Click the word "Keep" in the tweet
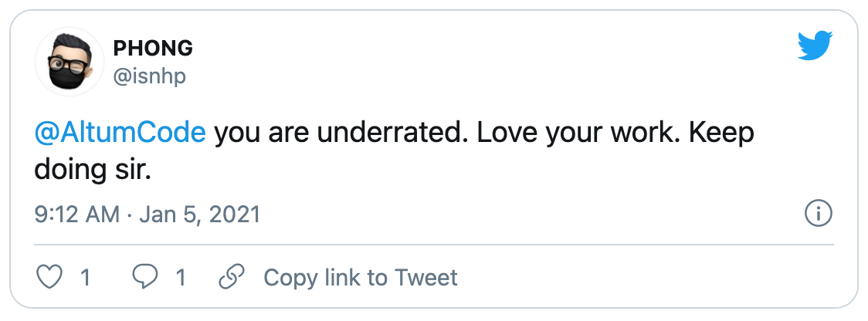The image size is (868, 321). point(721,134)
